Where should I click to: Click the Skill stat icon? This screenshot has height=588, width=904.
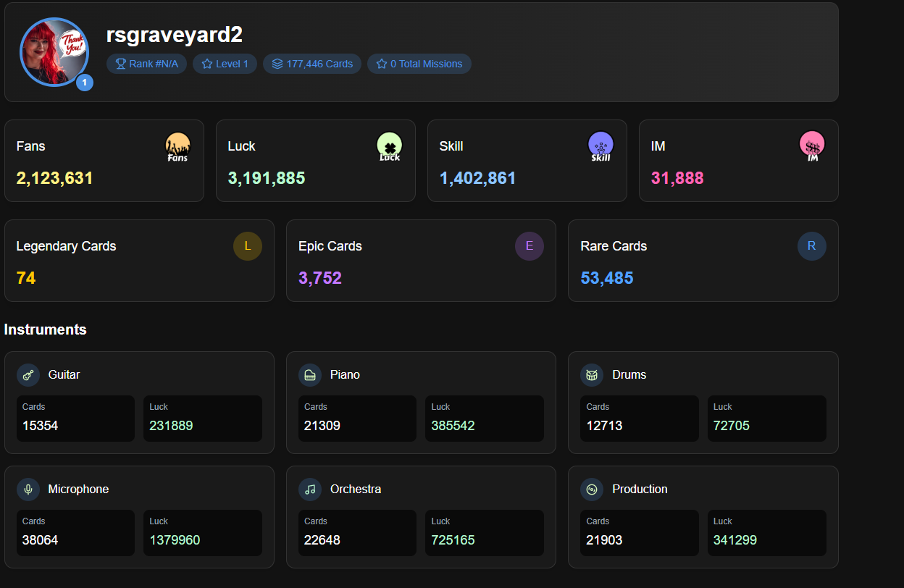(600, 146)
